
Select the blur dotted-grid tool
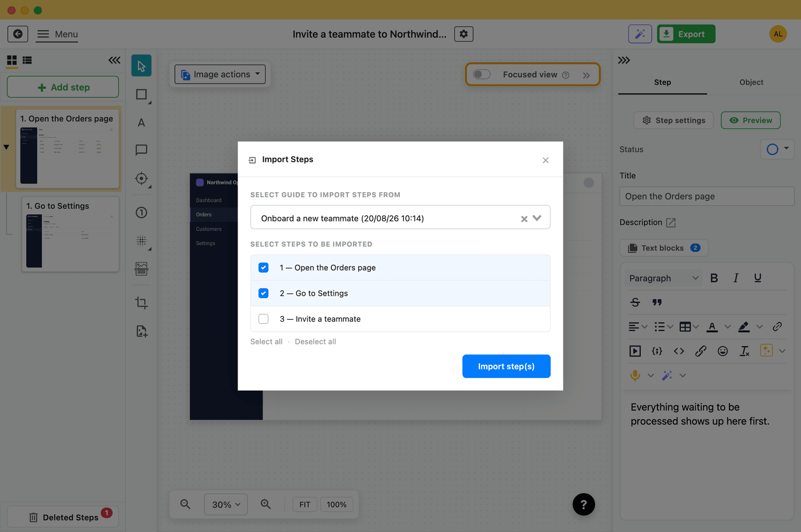[x=141, y=241]
